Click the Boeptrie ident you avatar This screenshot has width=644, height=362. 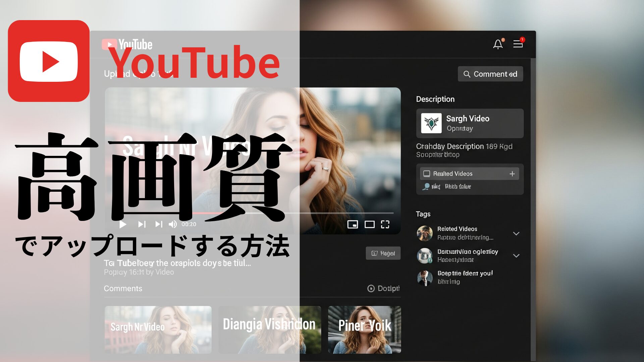click(x=425, y=278)
